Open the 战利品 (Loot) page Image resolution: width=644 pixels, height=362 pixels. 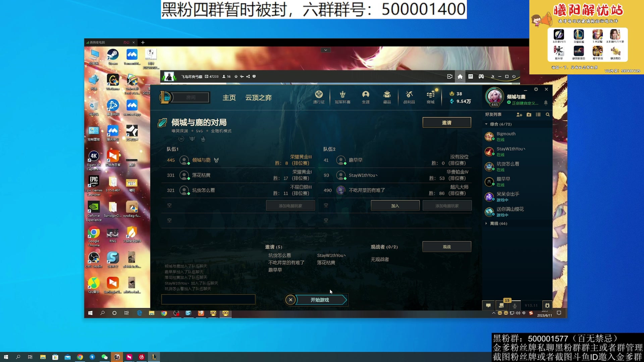click(x=409, y=97)
